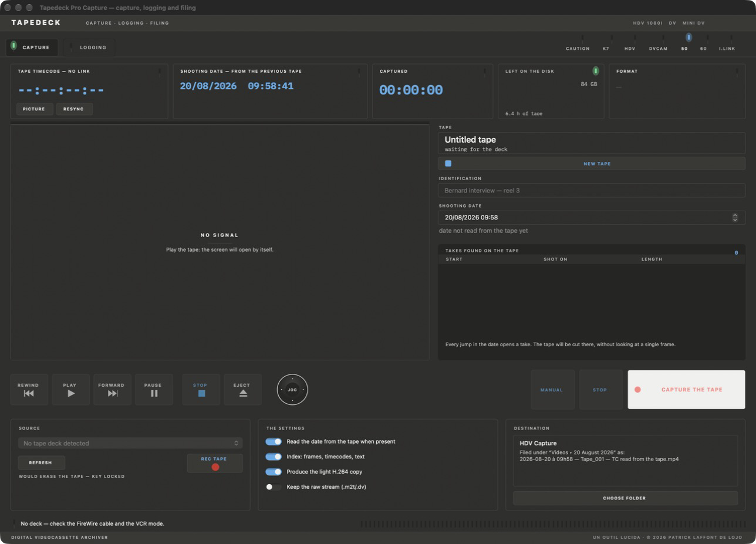Disable Produce the light H.264 copy

(274, 472)
